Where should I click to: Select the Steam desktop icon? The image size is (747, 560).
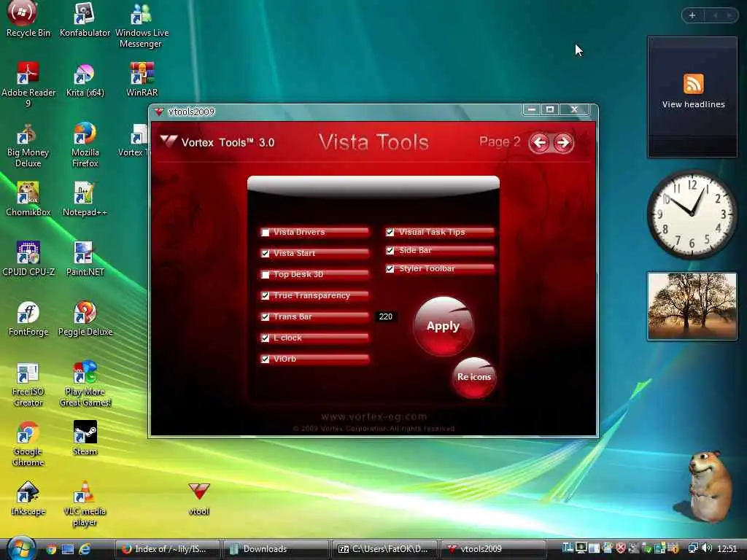(x=85, y=438)
